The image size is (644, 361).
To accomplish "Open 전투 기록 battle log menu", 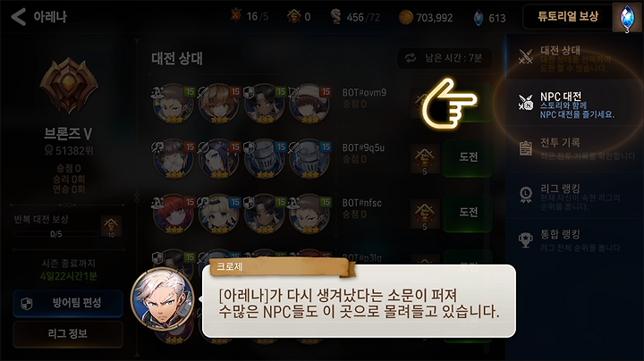I will coord(574,148).
